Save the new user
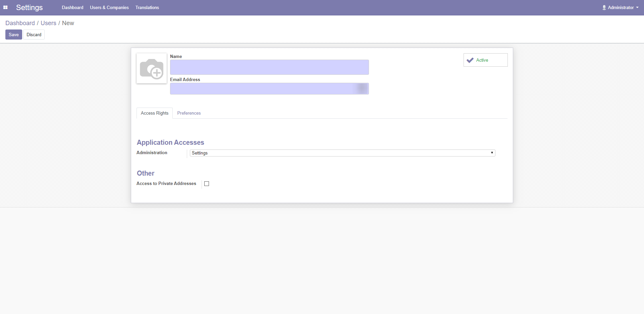 pos(14,35)
